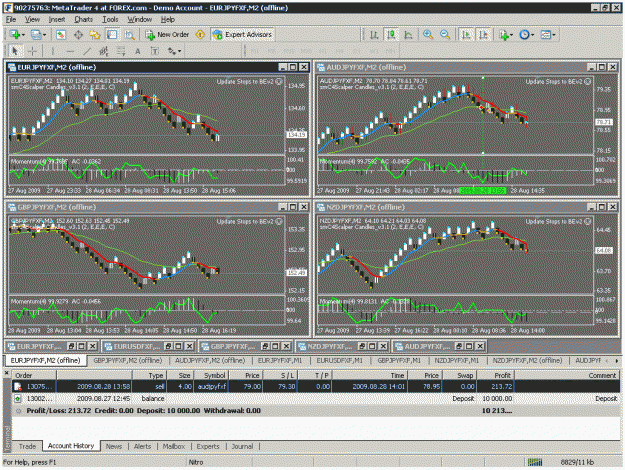Select the Text Label tool
Image resolution: width=625 pixels, height=470 pixels.
155,51
